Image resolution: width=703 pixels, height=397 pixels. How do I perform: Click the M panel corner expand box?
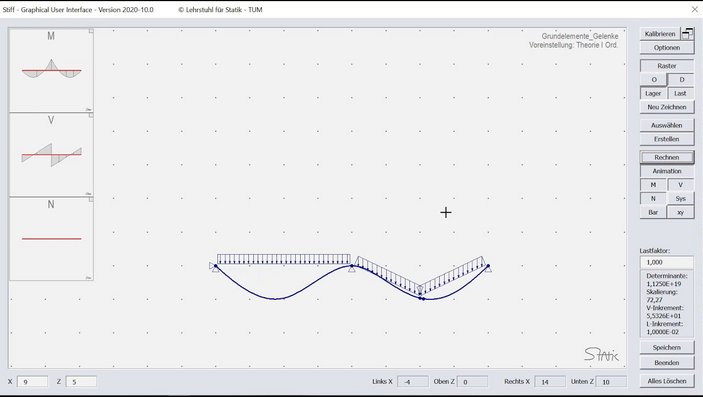click(91, 31)
